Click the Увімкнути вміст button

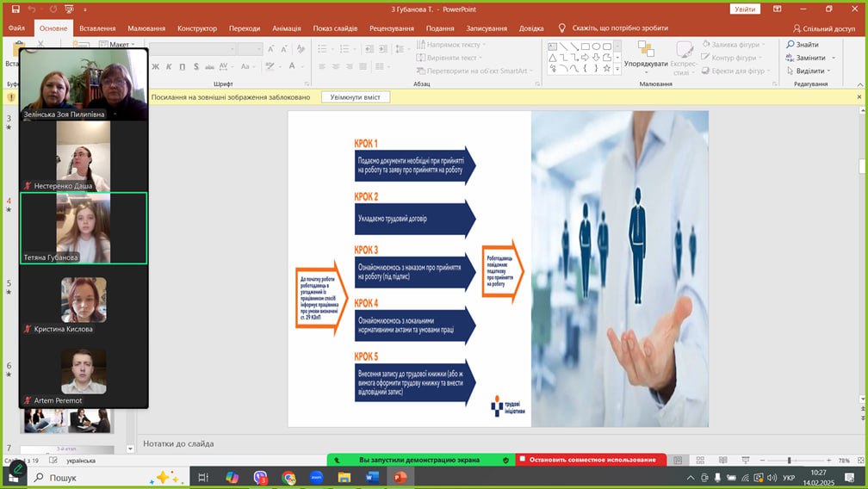tap(355, 97)
